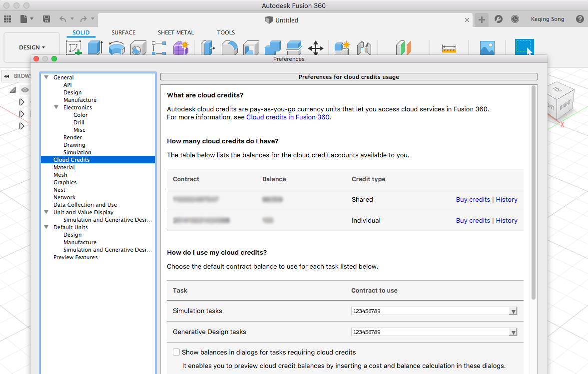588x374 pixels.
Task: Close the Untitled document tab
Action: pyautogui.click(x=467, y=20)
